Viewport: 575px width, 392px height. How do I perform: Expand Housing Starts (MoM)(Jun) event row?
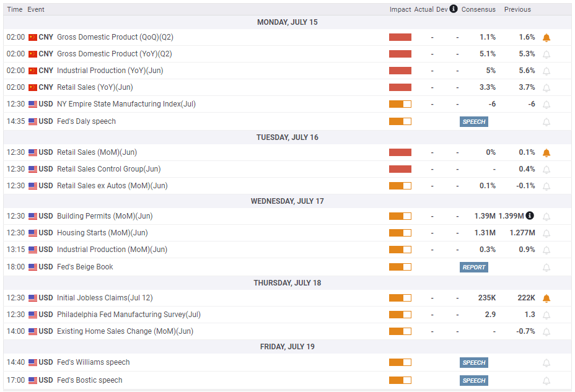[287, 233]
